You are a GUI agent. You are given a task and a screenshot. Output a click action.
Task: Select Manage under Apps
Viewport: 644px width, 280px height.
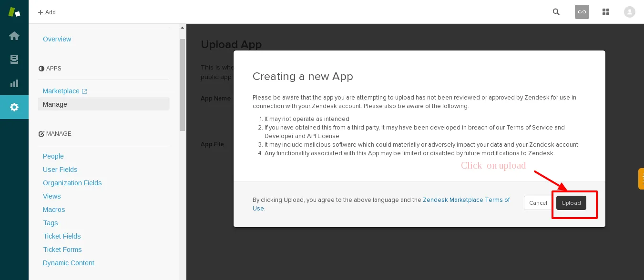pos(103,104)
